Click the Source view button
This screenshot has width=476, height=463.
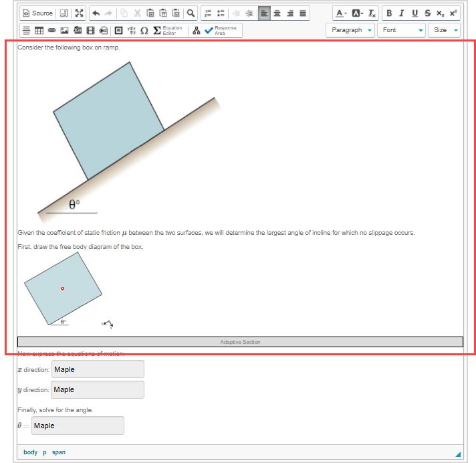coord(37,13)
